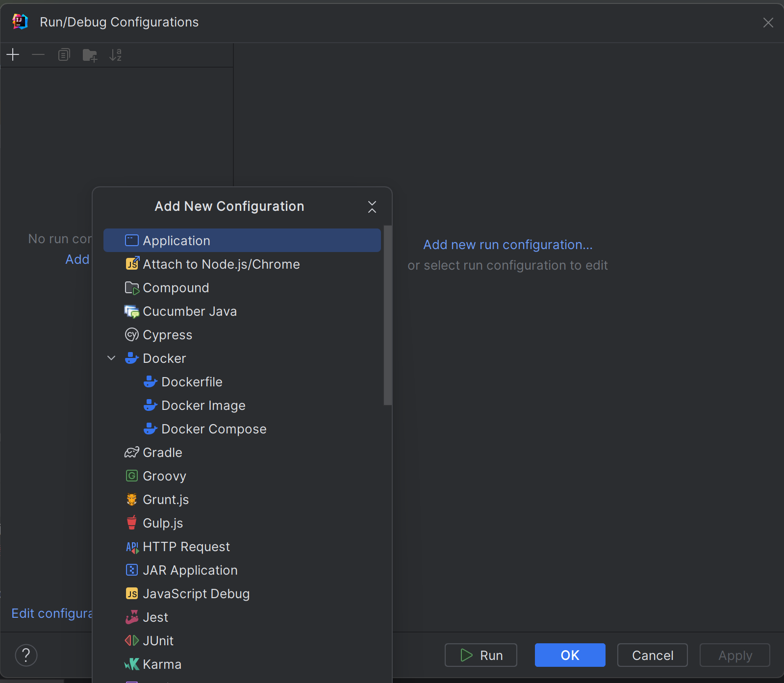Click the Docker whale icon beside Docker
Screen dimensions: 784x683
click(131, 358)
